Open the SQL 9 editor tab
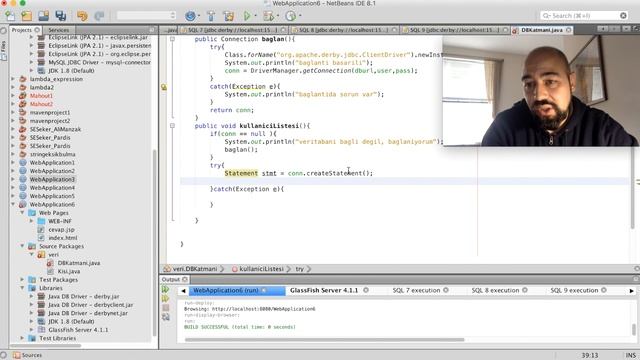The width and height of the screenshot is (640, 360). [x=455, y=30]
